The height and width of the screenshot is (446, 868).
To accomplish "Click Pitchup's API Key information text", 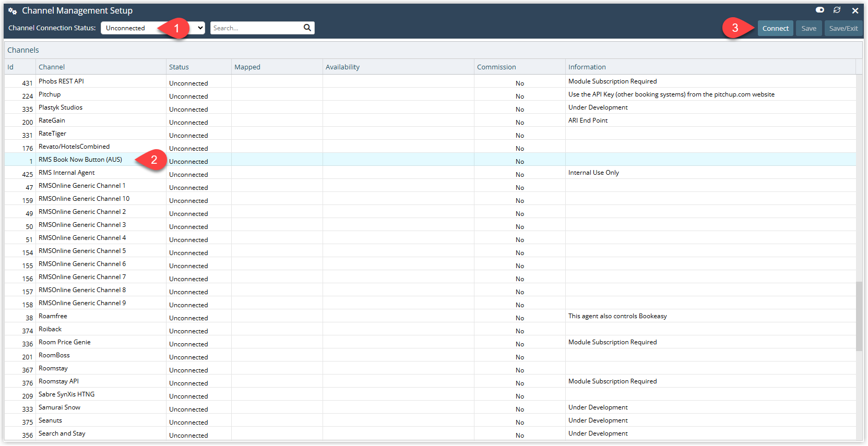I will (x=671, y=94).
